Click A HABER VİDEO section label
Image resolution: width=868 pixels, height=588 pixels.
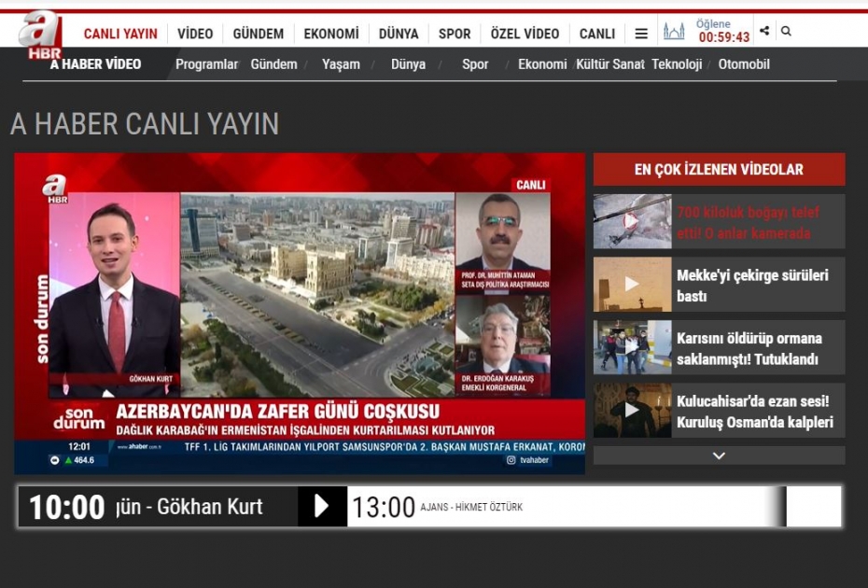96,64
